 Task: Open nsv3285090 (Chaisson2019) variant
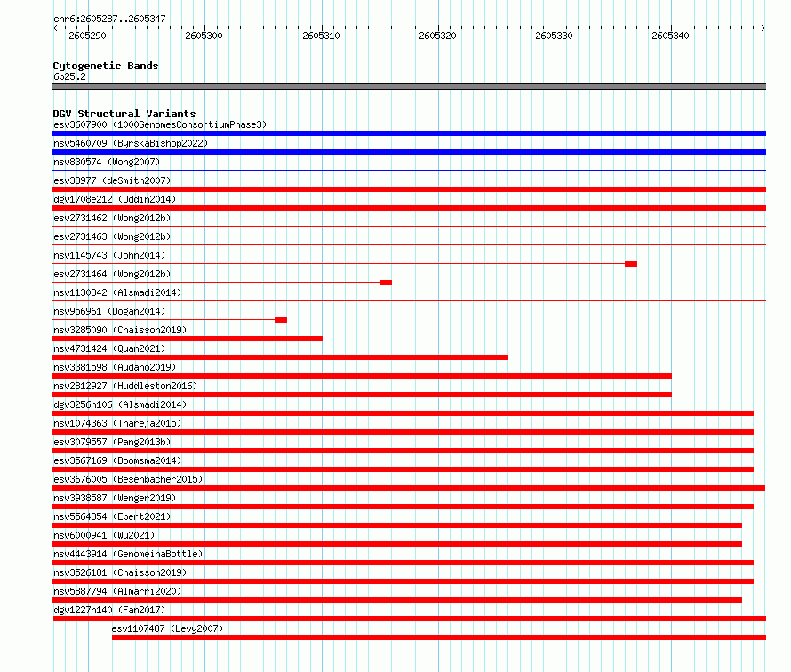tap(120, 330)
